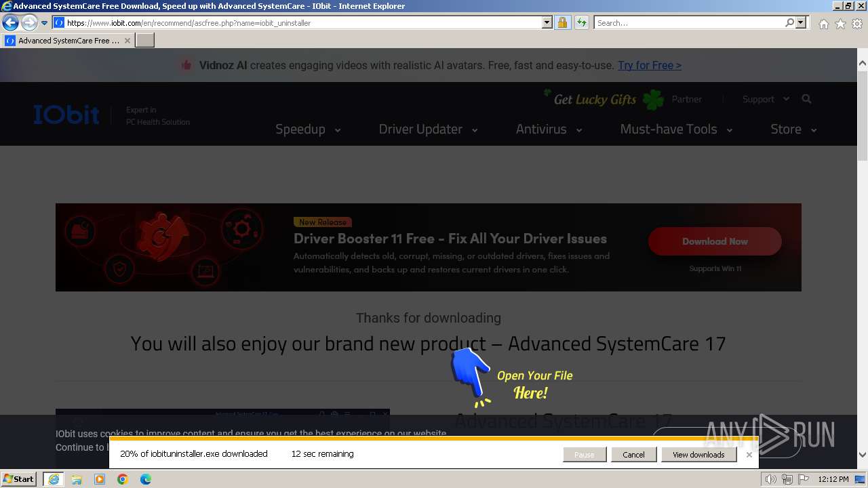The width and height of the screenshot is (868, 488).
Task: Open File Explorer from taskbar
Action: 77,479
